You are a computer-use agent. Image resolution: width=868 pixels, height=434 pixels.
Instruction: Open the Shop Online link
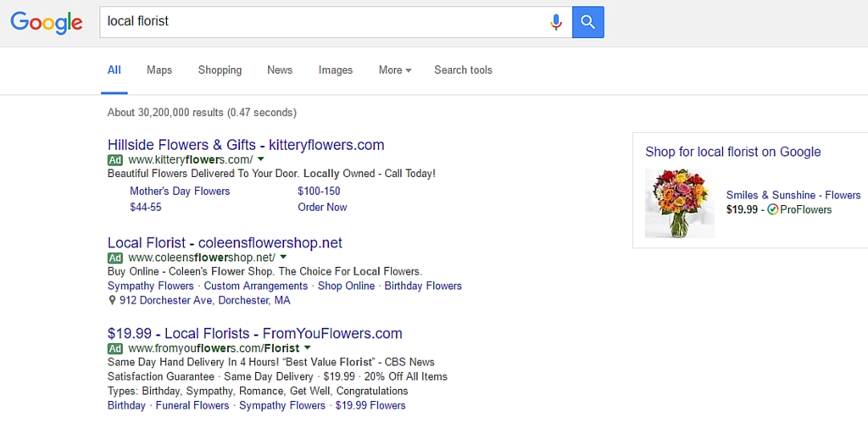click(x=346, y=287)
